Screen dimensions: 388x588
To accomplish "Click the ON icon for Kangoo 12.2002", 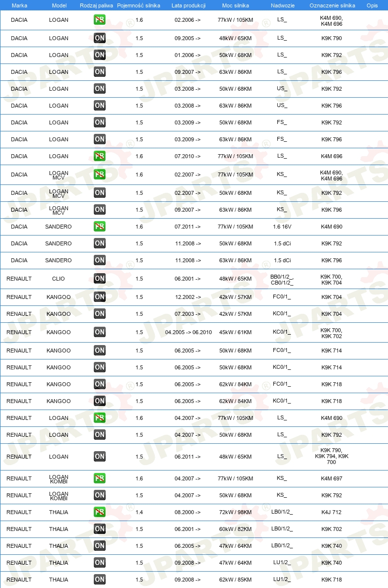I will pos(99,297).
